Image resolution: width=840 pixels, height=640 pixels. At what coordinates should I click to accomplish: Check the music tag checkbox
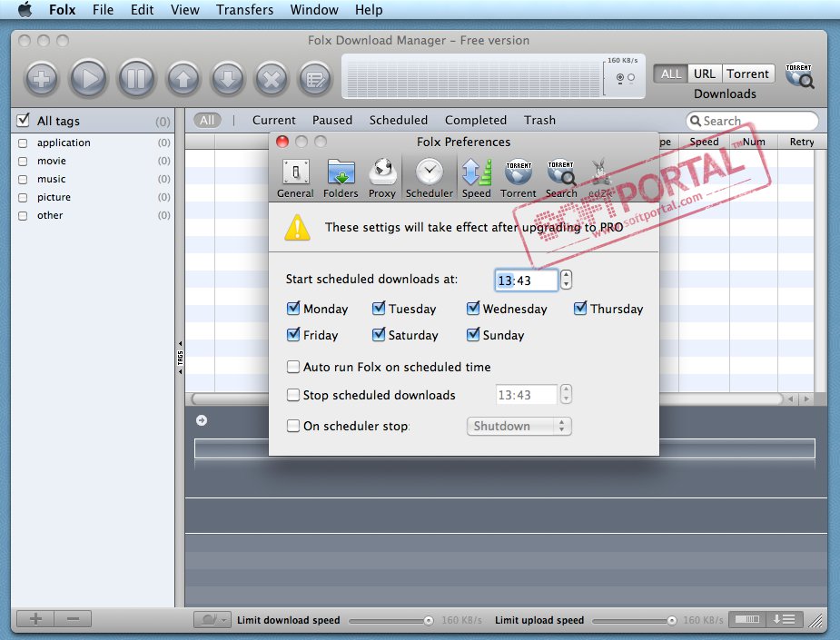coord(23,180)
